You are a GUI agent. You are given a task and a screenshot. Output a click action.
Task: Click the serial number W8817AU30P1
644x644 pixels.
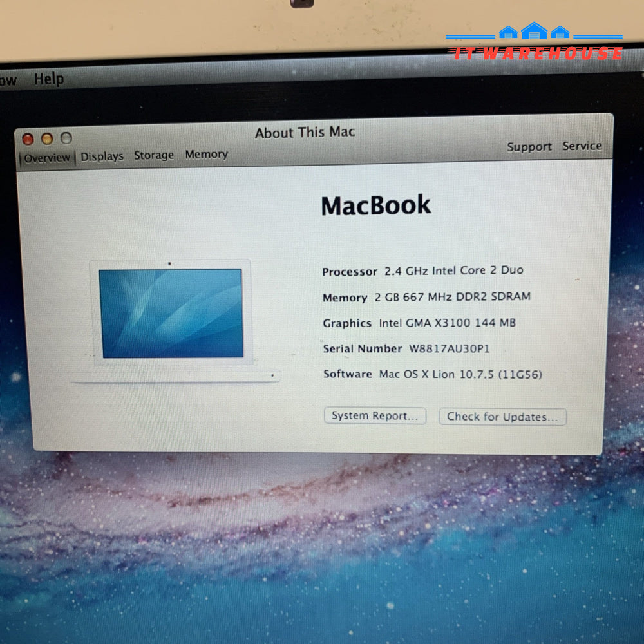pyautogui.click(x=450, y=348)
